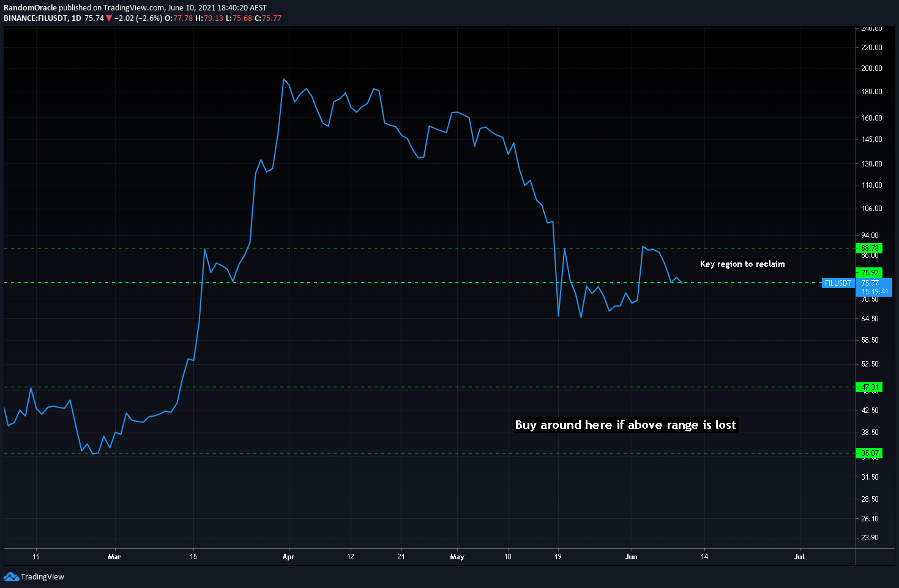Image resolution: width=899 pixels, height=588 pixels.
Task: Click the May label on time axis
Action: 457,557
